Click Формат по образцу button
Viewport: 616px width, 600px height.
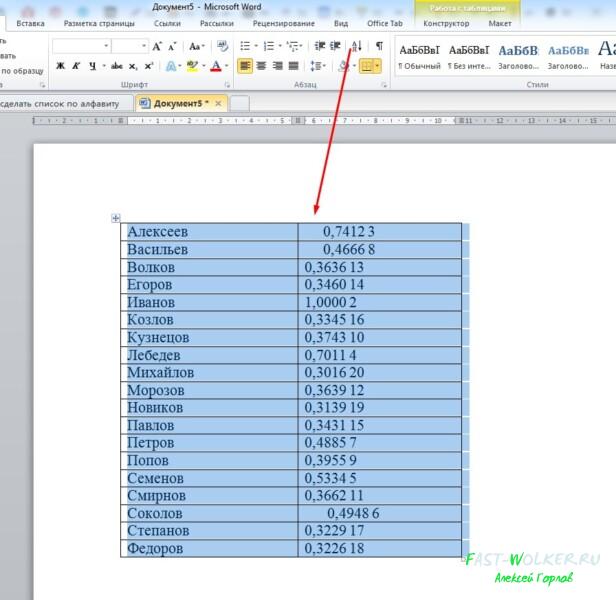click(22, 71)
